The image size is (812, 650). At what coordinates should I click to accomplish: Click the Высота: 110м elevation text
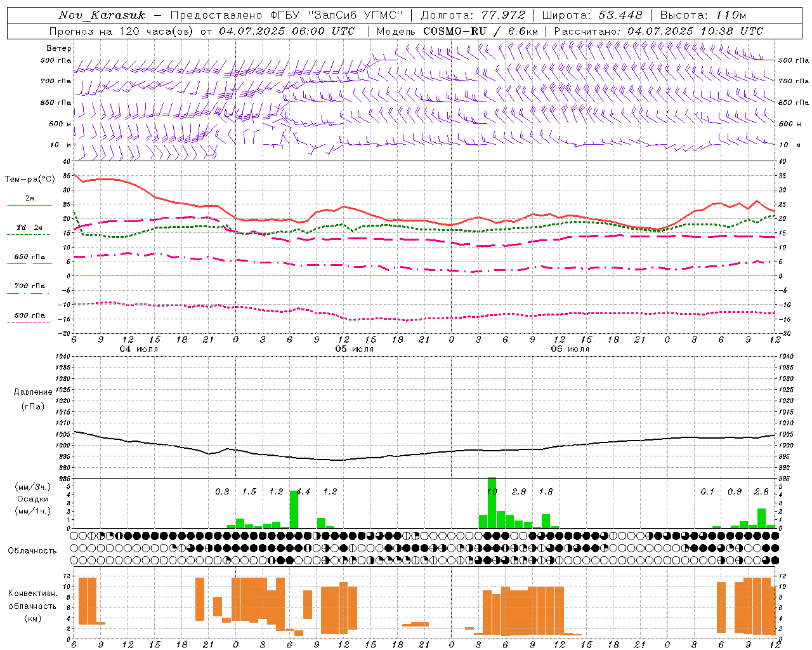(703, 15)
